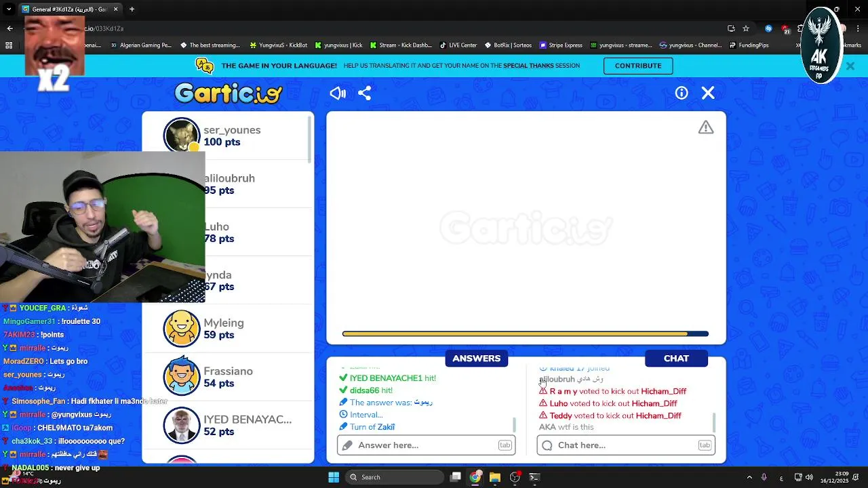
Task: Click player name aliloubruh
Action: click(x=229, y=178)
